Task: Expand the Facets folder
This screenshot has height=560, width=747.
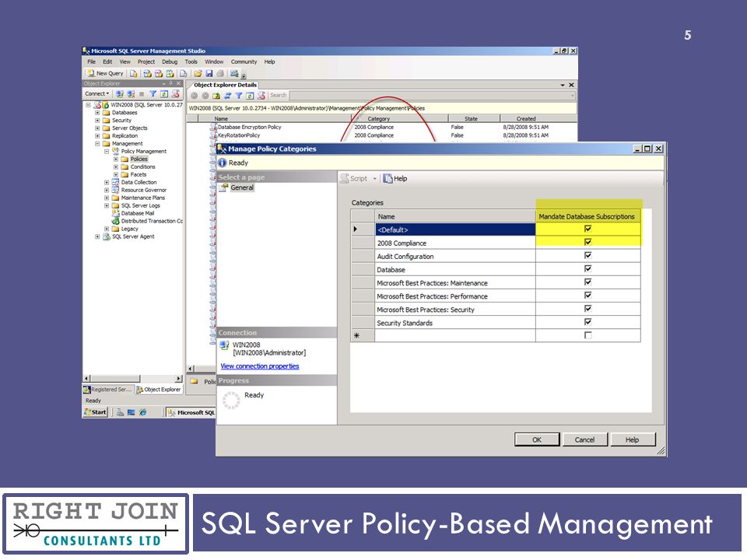Action: 115,175
